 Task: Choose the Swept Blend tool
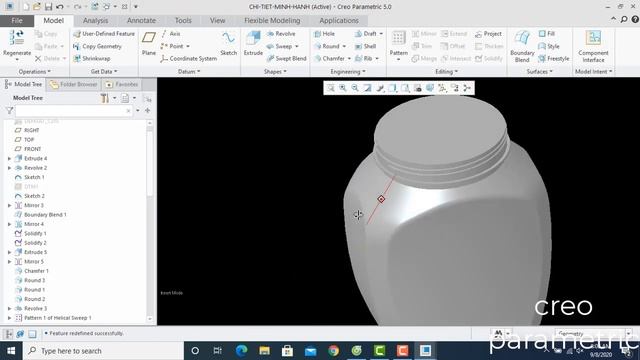[x=286, y=59]
